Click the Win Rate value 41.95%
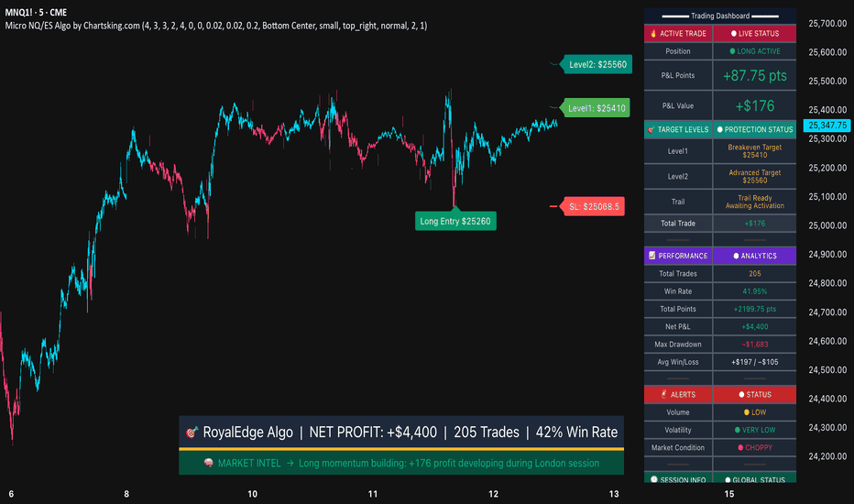 [755, 291]
